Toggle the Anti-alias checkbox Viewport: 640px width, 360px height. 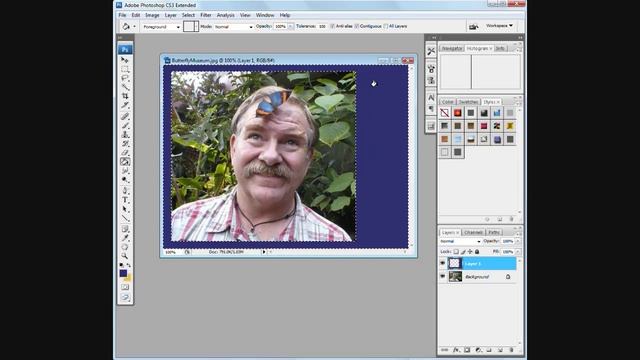point(332,26)
